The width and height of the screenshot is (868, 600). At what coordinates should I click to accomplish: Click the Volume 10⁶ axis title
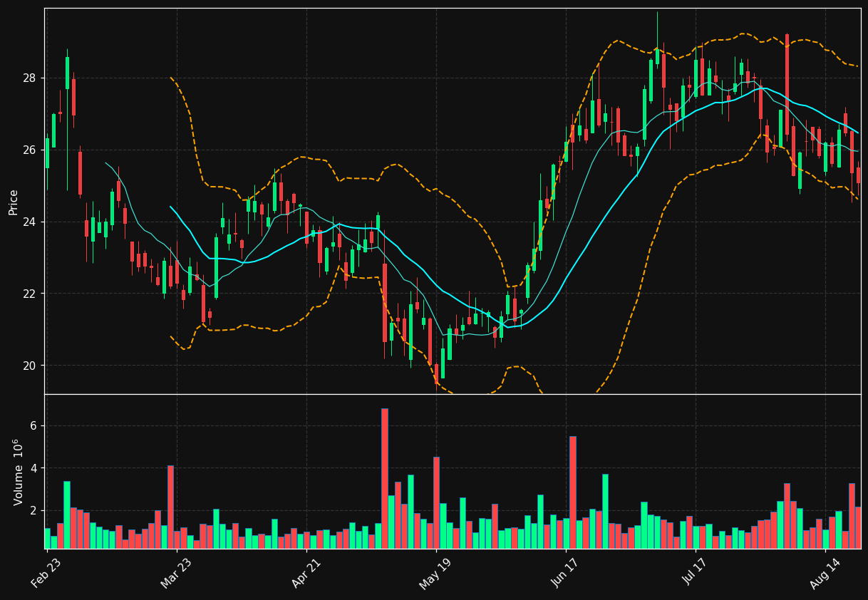[19, 472]
